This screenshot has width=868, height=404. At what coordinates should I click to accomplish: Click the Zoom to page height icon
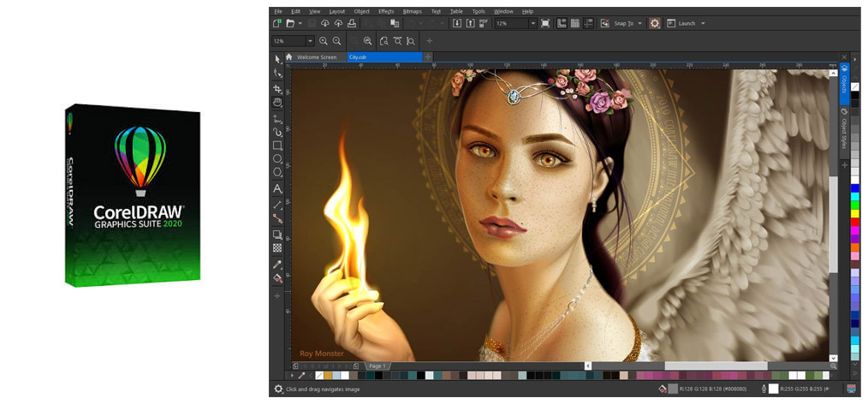[x=411, y=41]
